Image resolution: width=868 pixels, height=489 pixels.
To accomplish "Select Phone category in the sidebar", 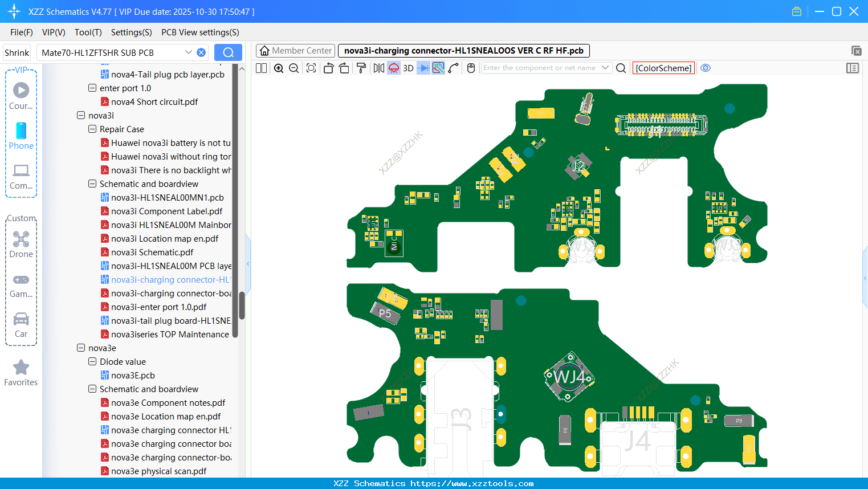I will (x=21, y=136).
